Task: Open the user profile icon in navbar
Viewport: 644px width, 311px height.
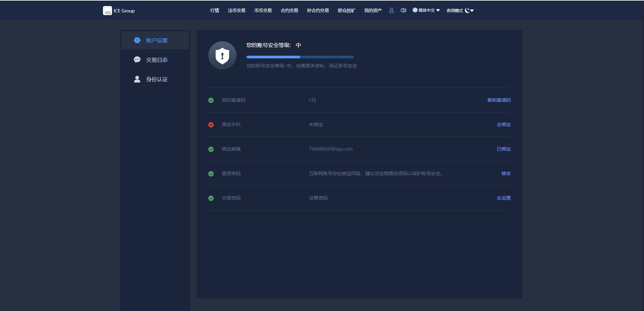Action: [x=391, y=10]
